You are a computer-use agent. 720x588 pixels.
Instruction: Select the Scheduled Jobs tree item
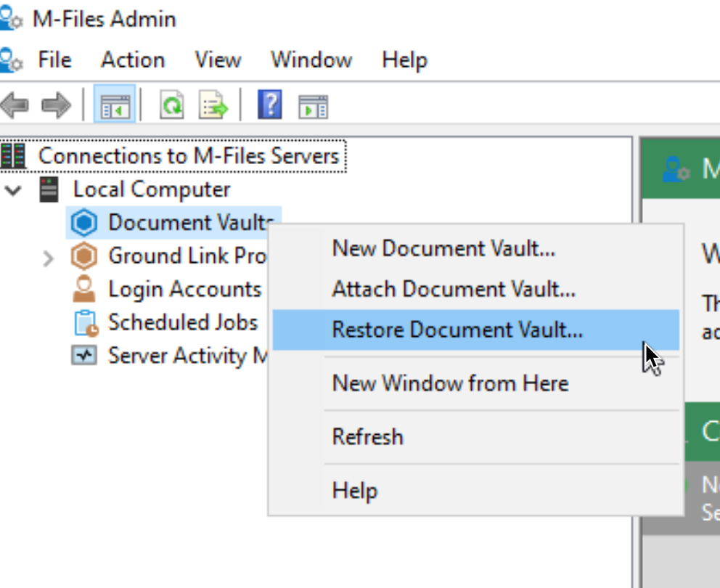click(183, 322)
